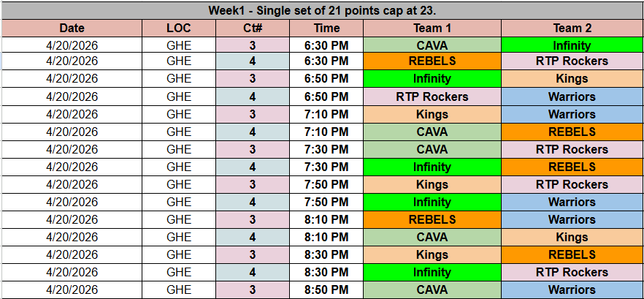Select the Team 1 column header
Viewport: 644px width, 299px height.
(x=432, y=28)
